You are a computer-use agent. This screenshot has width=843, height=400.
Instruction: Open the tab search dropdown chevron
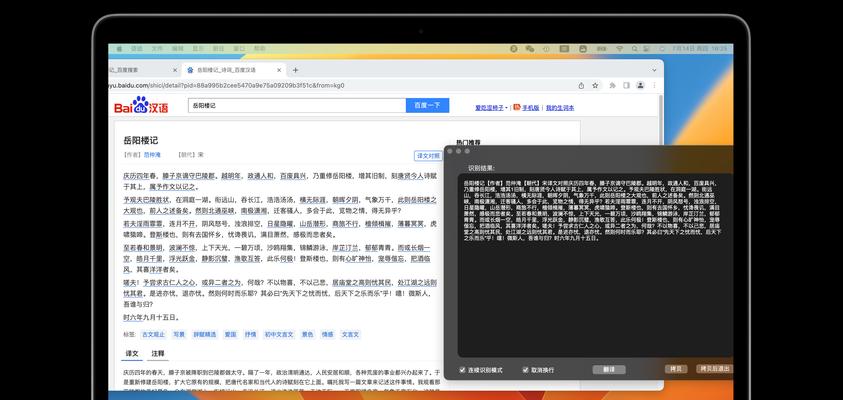(654, 70)
